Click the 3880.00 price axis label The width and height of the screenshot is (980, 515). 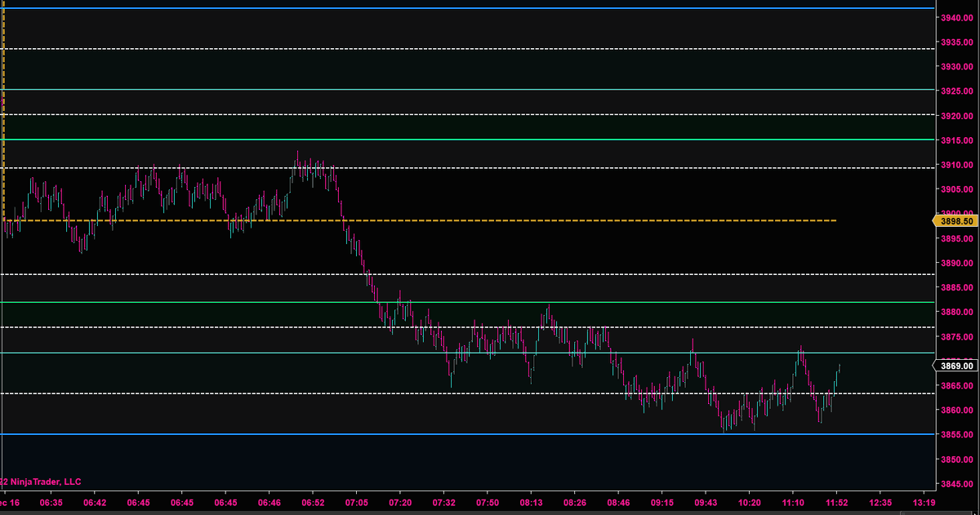[x=957, y=312]
